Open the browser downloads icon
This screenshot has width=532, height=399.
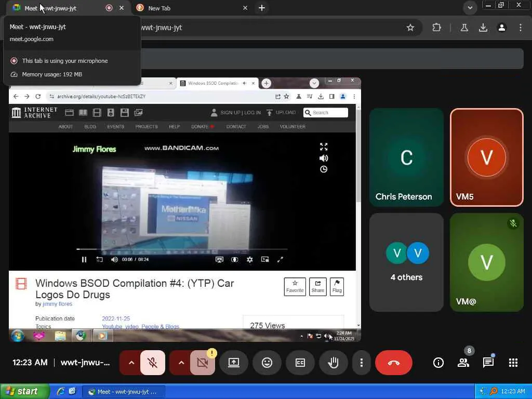coord(483,28)
